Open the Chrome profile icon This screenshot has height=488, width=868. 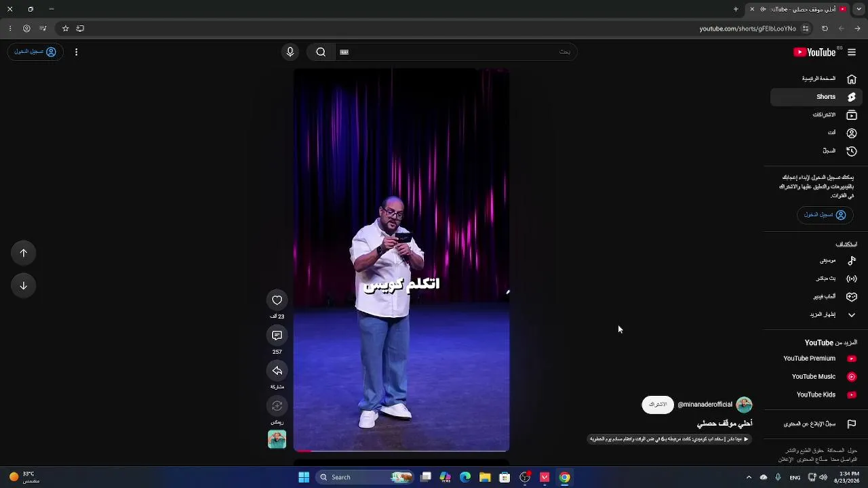pos(26,28)
